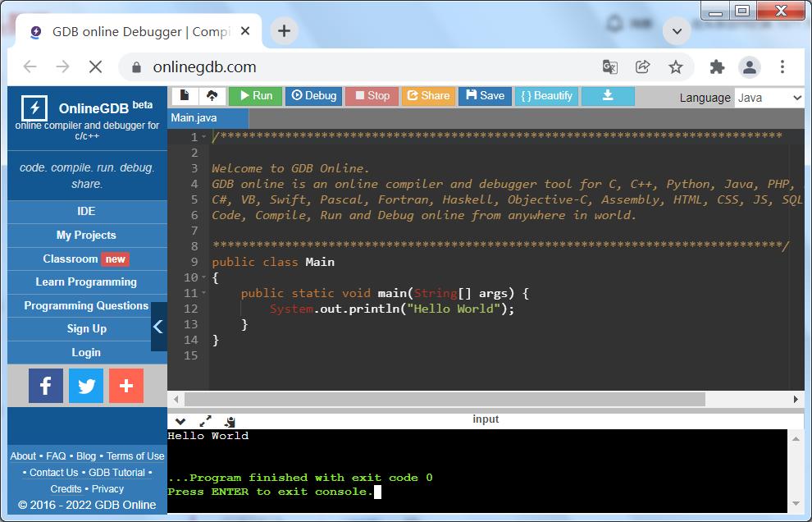Switch to the Main.java file tab
This screenshot has width=812, height=522.
click(194, 118)
